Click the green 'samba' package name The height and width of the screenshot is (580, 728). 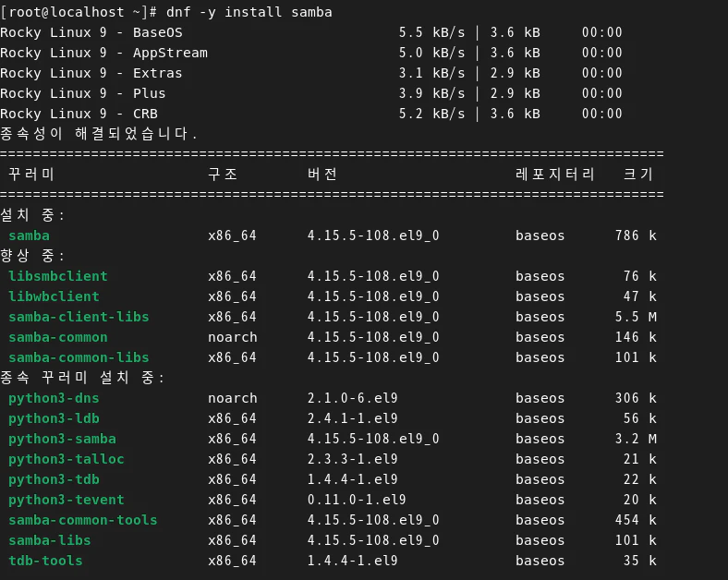point(29,236)
